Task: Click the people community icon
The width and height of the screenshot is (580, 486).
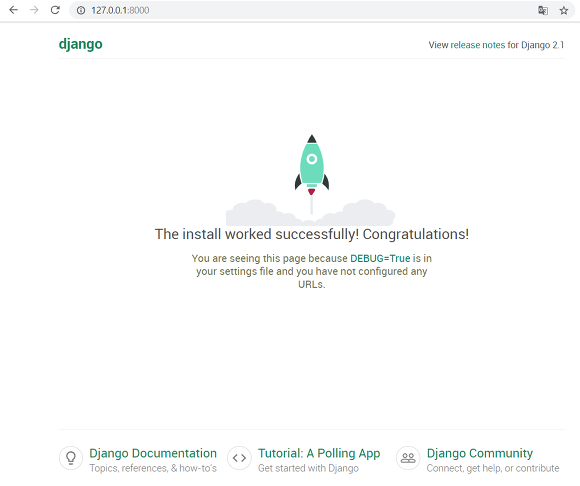Action: [x=408, y=458]
